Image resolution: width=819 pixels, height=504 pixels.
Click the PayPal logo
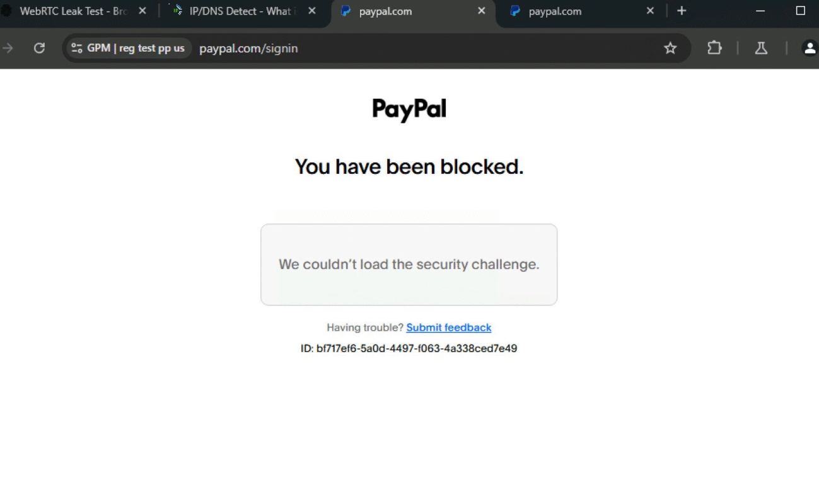[409, 110]
